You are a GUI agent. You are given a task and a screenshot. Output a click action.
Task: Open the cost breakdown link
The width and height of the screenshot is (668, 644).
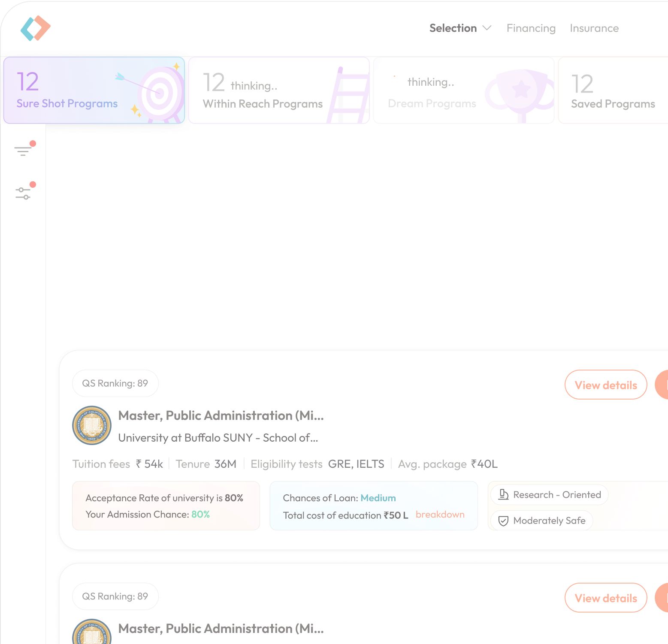click(440, 515)
